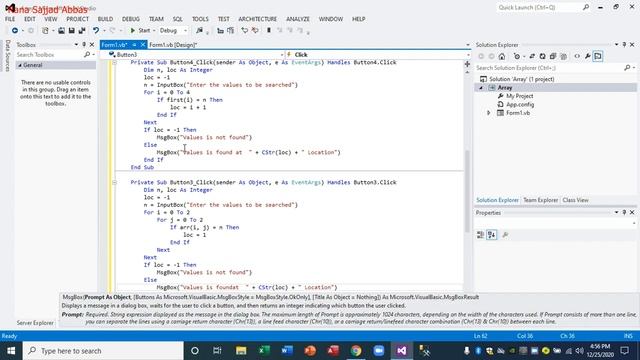Start debugging with the Start button
This screenshot has height=360, width=640.
(140, 31)
